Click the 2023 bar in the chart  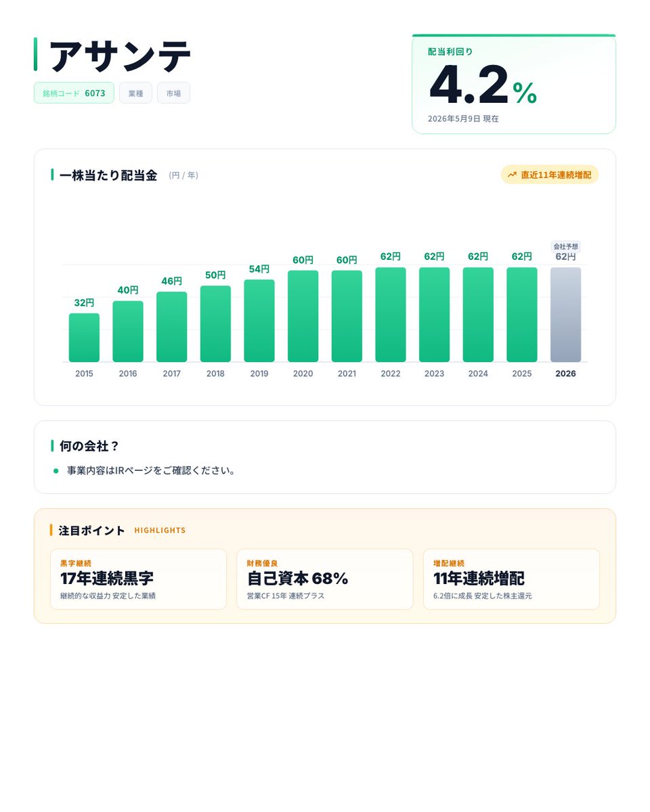coord(434,315)
